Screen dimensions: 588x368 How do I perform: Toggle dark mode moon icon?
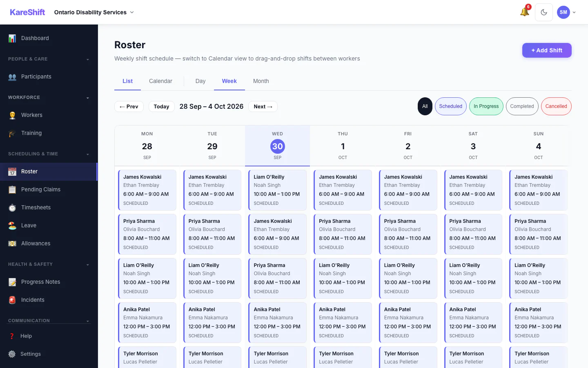(544, 12)
